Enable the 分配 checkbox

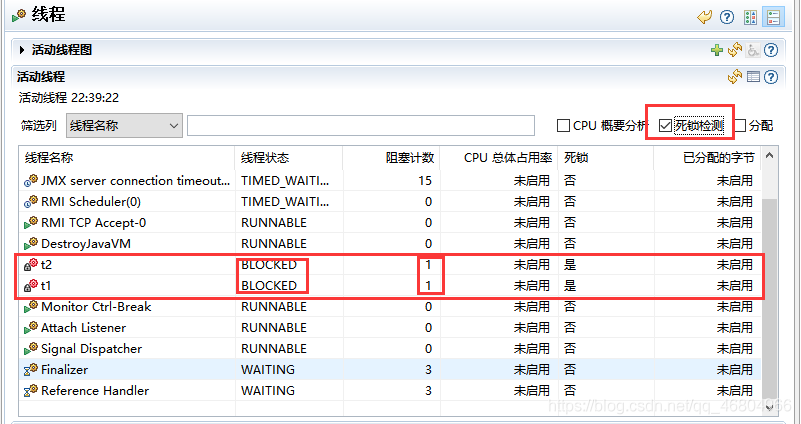(x=740, y=126)
